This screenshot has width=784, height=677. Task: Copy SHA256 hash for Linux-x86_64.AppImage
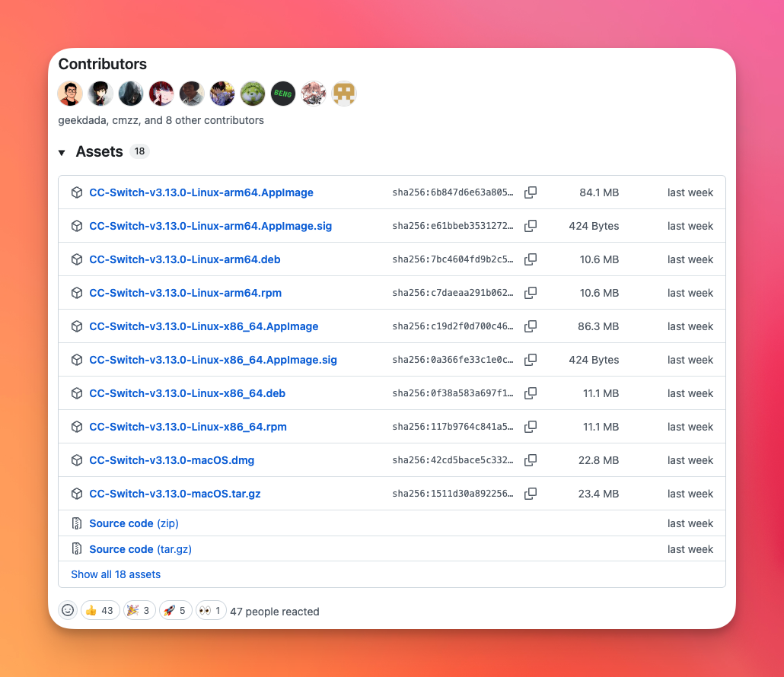(x=531, y=326)
